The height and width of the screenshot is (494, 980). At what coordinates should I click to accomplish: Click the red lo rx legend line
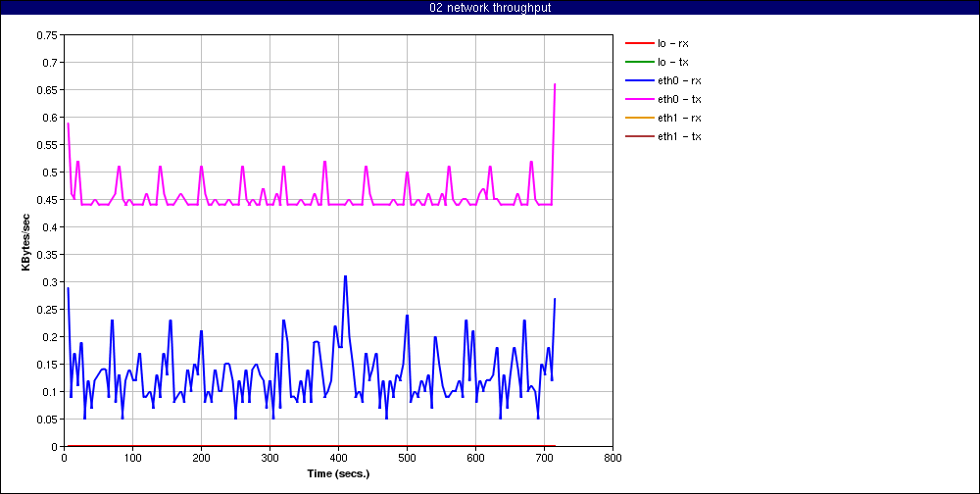638,43
